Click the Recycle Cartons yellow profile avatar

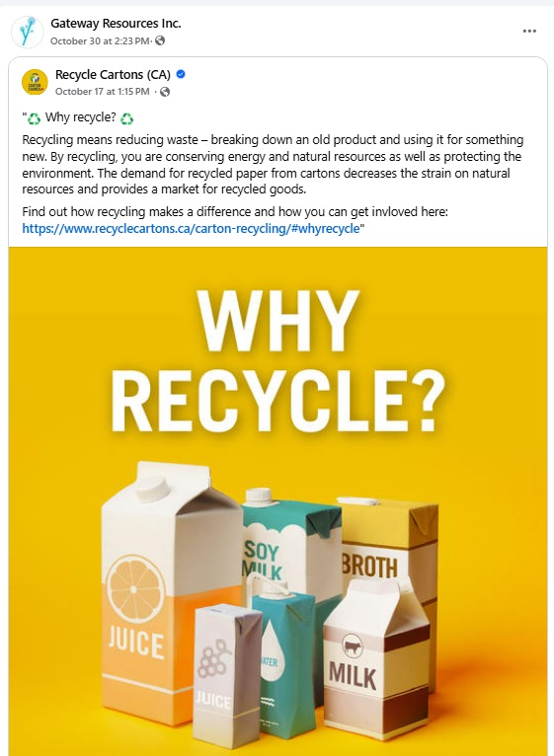(x=35, y=82)
